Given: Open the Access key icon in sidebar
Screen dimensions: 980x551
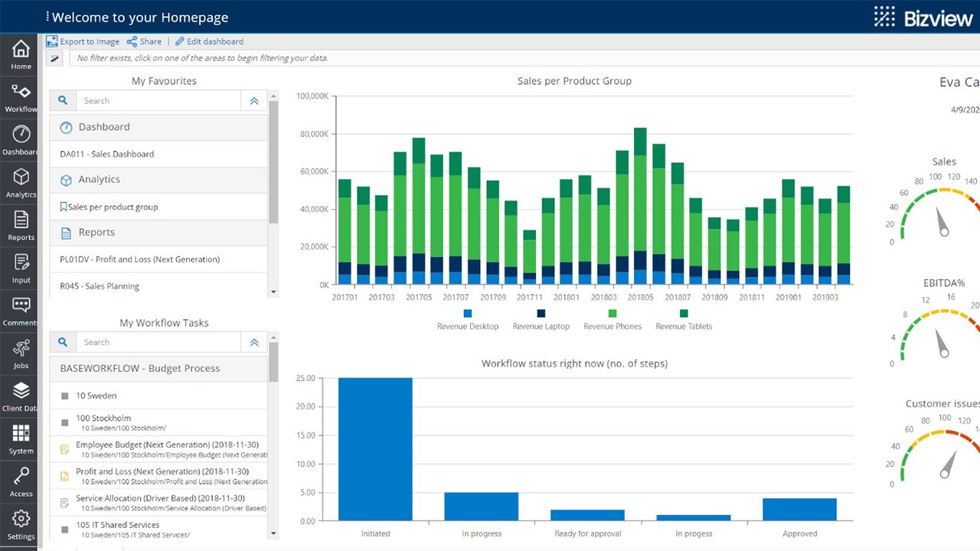Looking at the screenshot, I should coord(21,475).
